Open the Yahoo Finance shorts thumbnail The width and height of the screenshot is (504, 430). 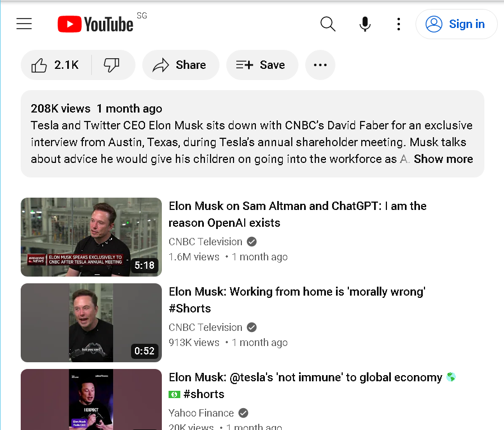click(91, 399)
